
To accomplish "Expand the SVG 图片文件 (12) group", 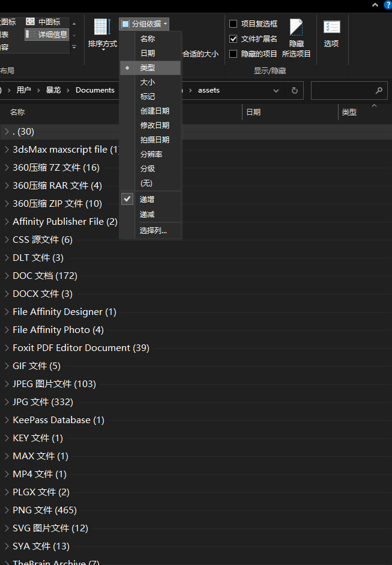I will 7,528.
